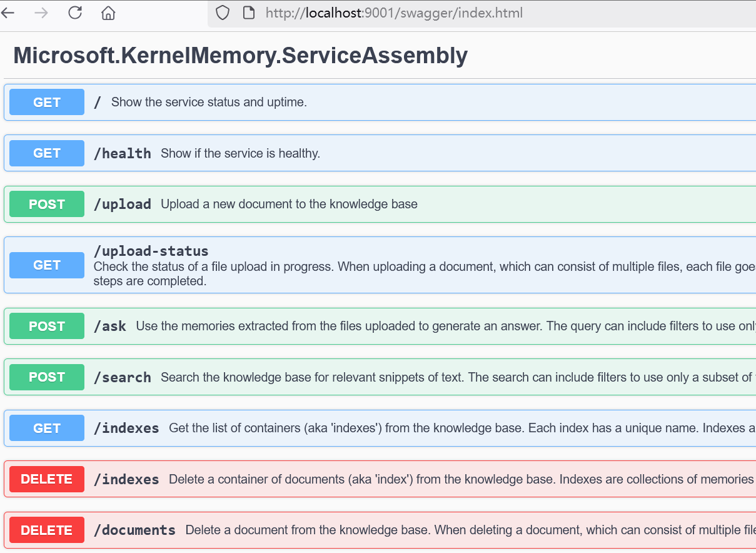Expand the /upload-status endpoint path
The image size is (756, 553).
click(x=151, y=251)
